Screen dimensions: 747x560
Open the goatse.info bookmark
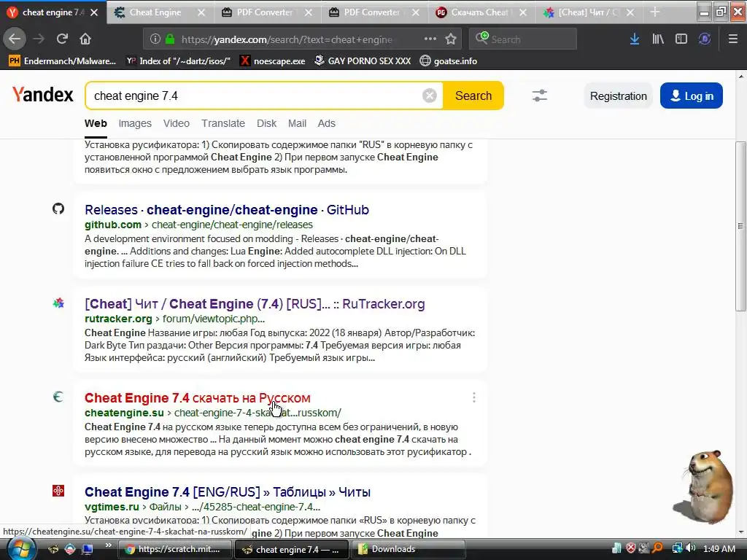point(449,61)
